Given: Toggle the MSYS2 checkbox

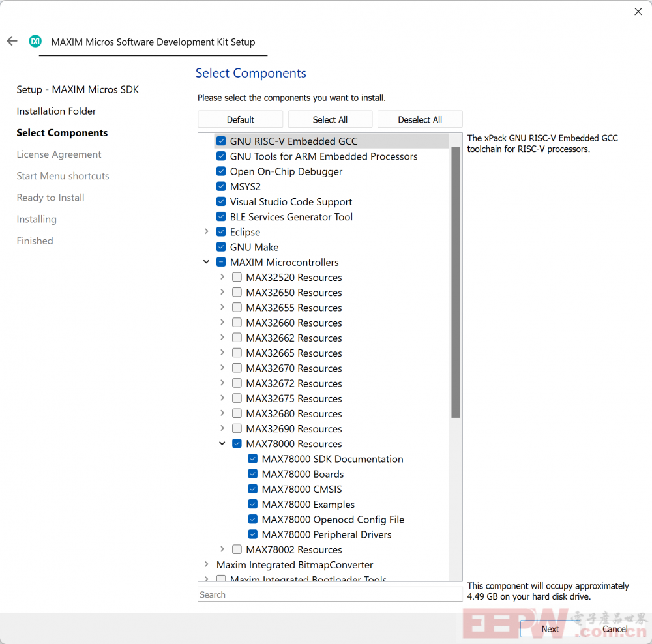Looking at the screenshot, I should pos(221,186).
